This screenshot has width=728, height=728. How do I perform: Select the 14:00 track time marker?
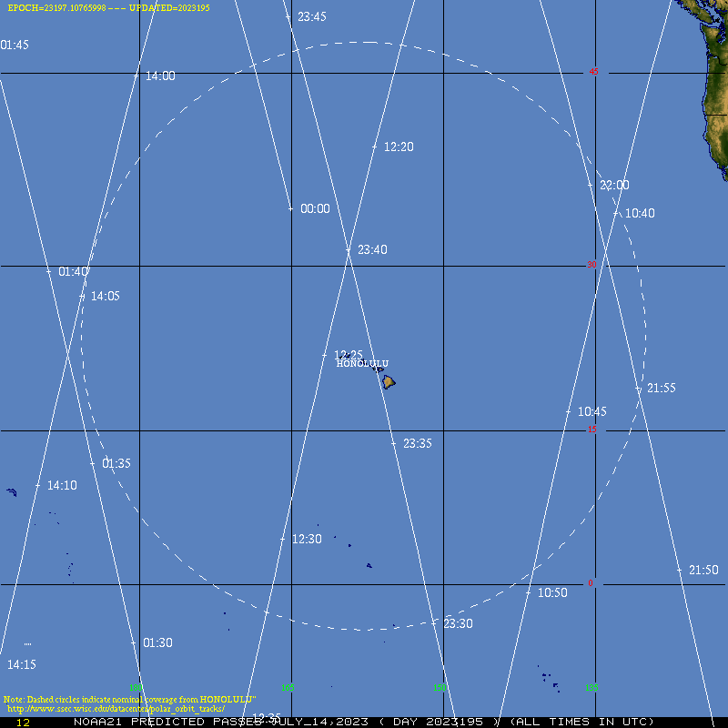[x=160, y=76]
